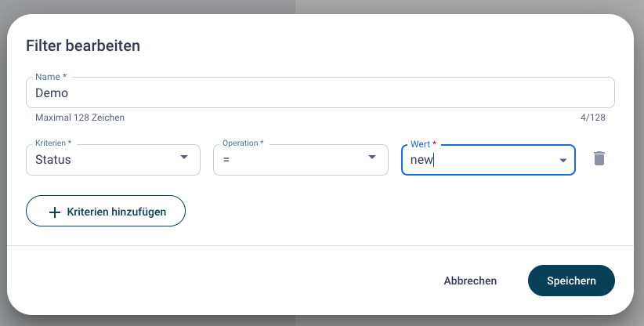Screen dimensions: 644x326
Task: Click into the Name field containing Demo
Action: tap(320, 92)
